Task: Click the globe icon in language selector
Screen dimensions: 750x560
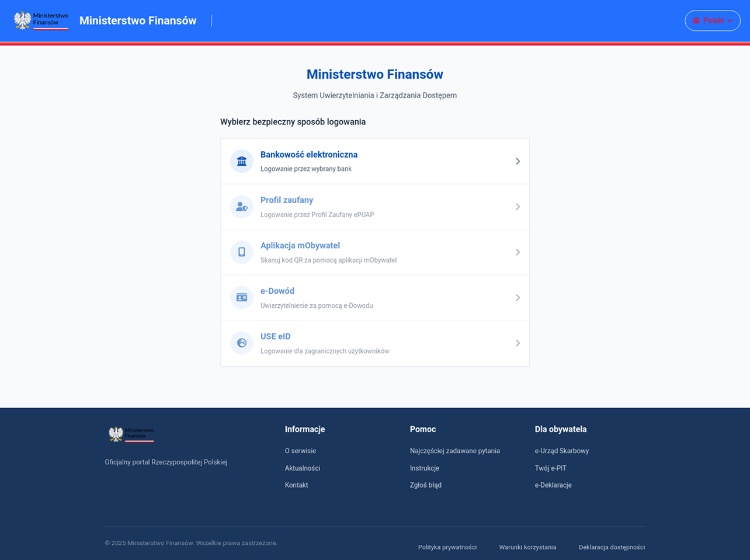Action: tap(696, 20)
